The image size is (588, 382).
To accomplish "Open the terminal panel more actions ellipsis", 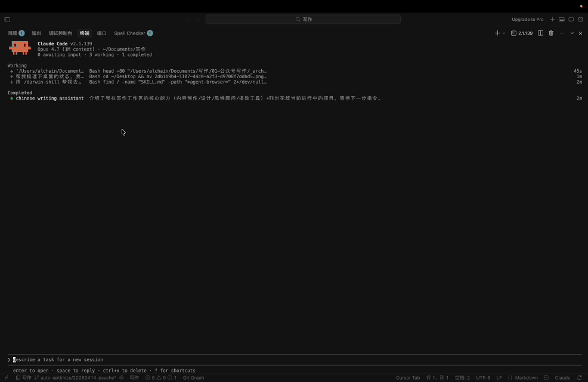I will point(562,33).
